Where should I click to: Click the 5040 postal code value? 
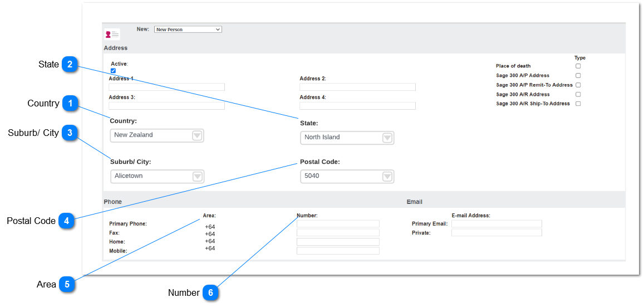click(x=312, y=176)
